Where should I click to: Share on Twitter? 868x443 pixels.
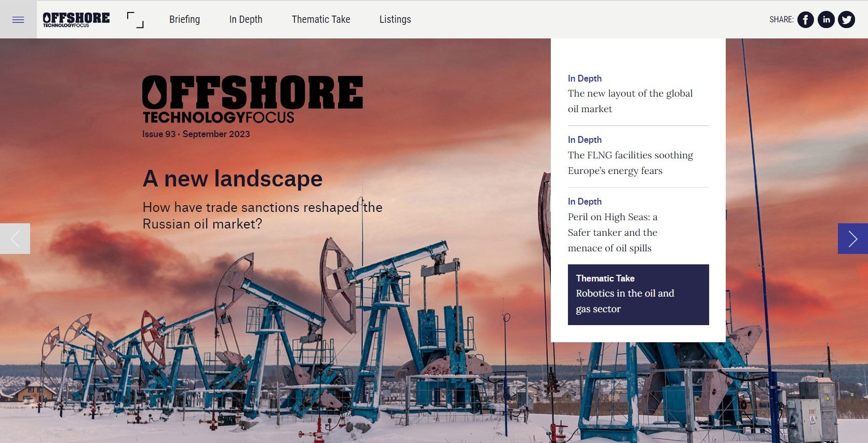pyautogui.click(x=846, y=20)
